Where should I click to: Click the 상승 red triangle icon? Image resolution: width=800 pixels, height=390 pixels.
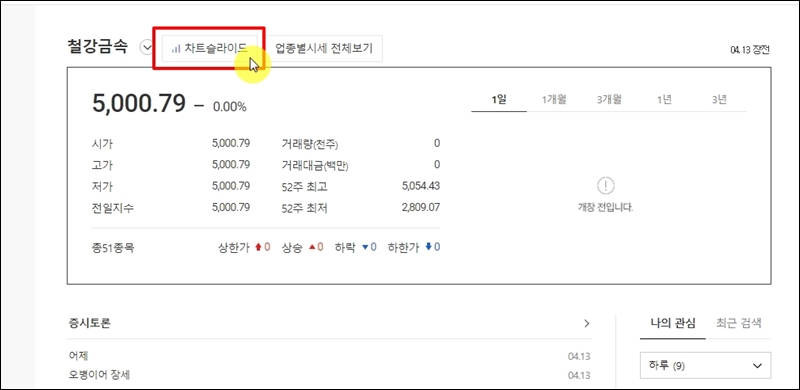(x=312, y=248)
